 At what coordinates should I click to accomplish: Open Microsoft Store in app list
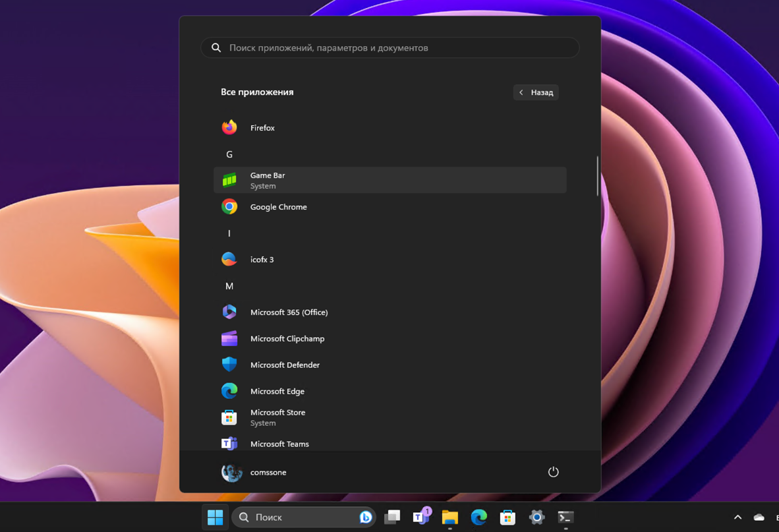tap(277, 417)
